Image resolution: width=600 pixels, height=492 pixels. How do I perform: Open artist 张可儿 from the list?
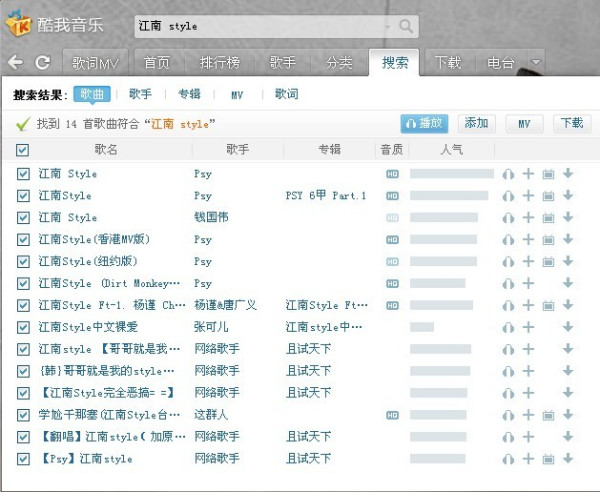(x=211, y=327)
